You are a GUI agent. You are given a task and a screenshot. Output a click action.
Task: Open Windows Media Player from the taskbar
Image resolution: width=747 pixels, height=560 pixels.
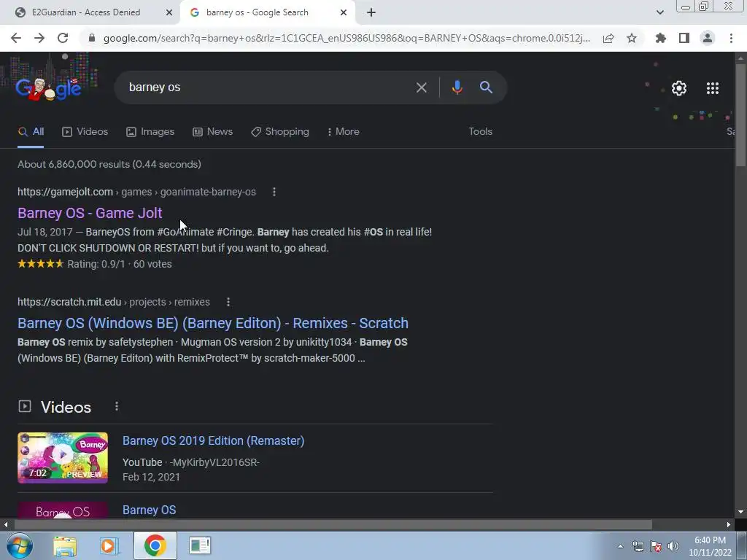[109, 545]
